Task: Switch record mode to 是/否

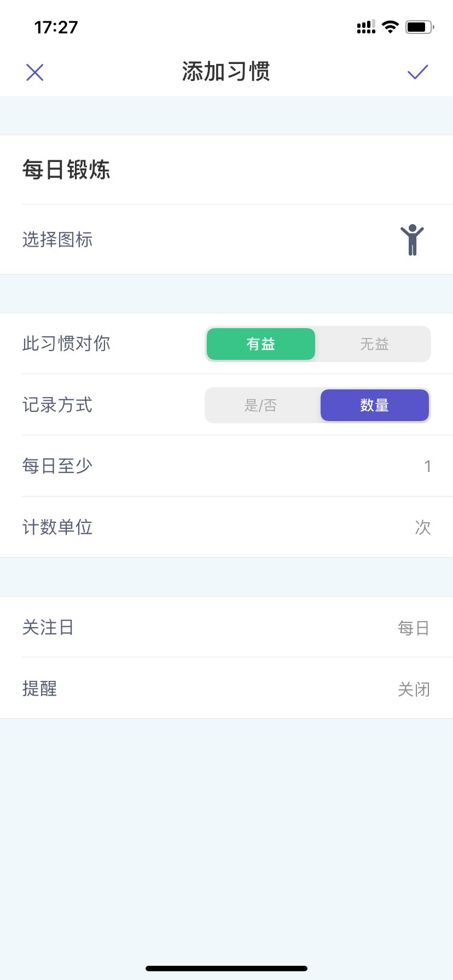Action: click(x=261, y=405)
